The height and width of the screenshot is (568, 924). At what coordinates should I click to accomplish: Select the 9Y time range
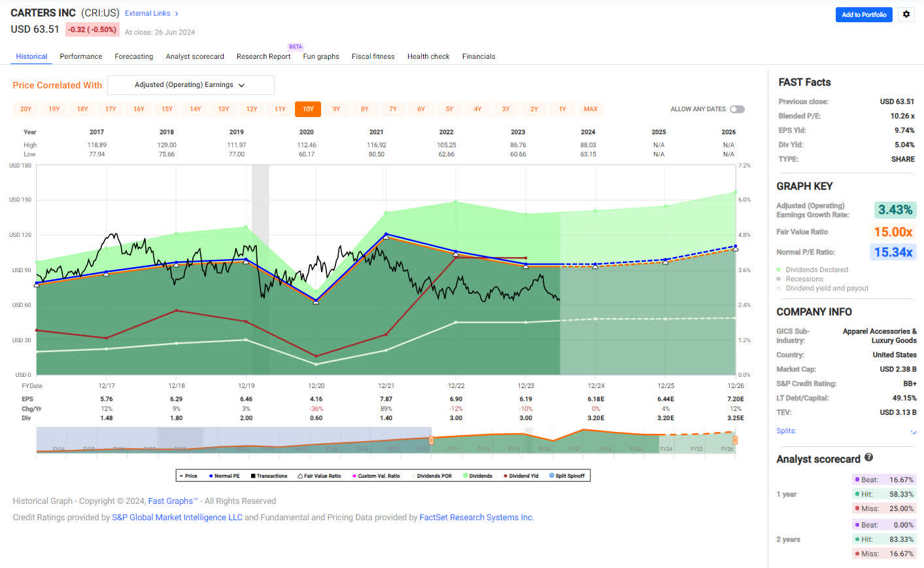(336, 109)
